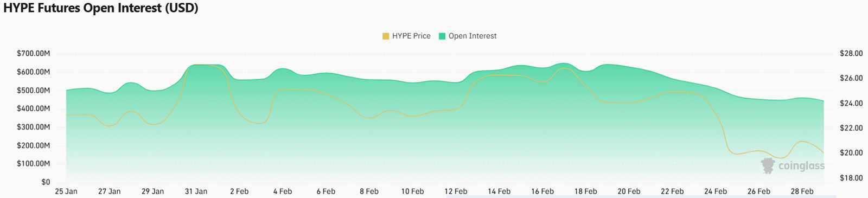Viewport: 868px width, 198px height.
Task: Click the 10 Feb date label
Action: pos(412,191)
